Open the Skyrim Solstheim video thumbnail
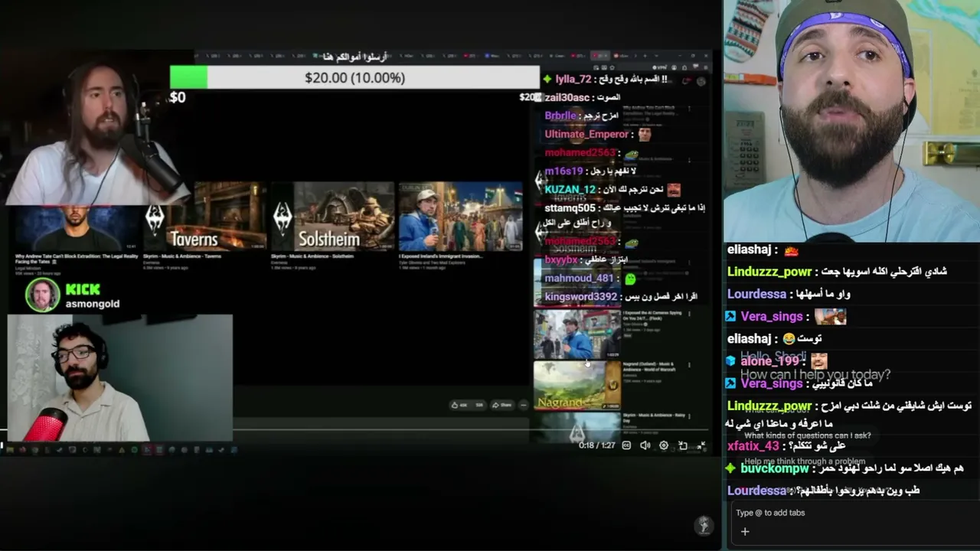 click(x=332, y=217)
